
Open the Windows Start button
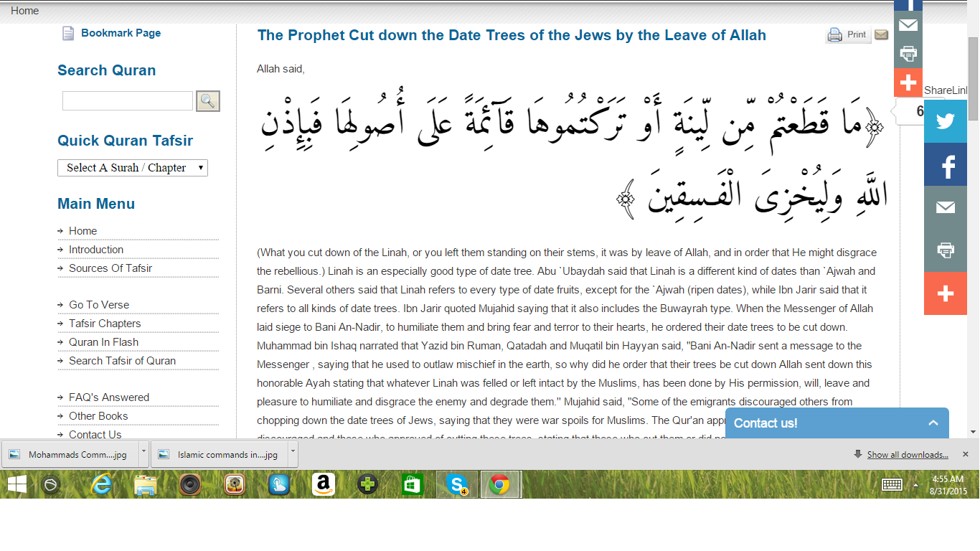(x=17, y=485)
